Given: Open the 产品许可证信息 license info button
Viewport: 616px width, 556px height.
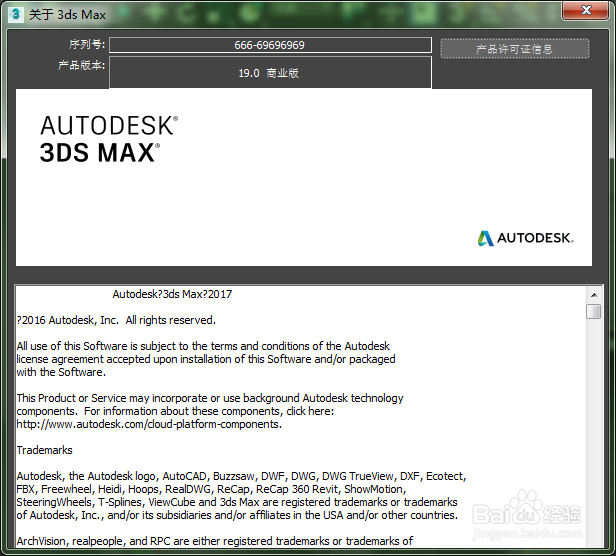Looking at the screenshot, I should [515, 49].
